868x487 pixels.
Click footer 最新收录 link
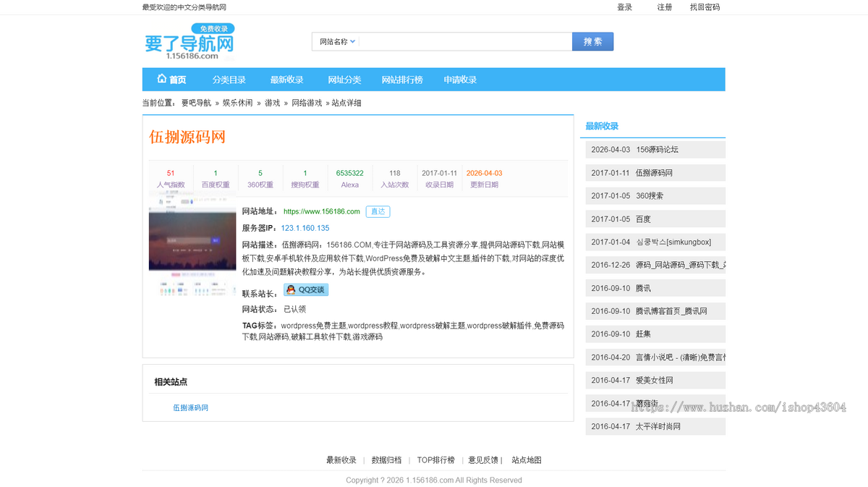[341, 460]
